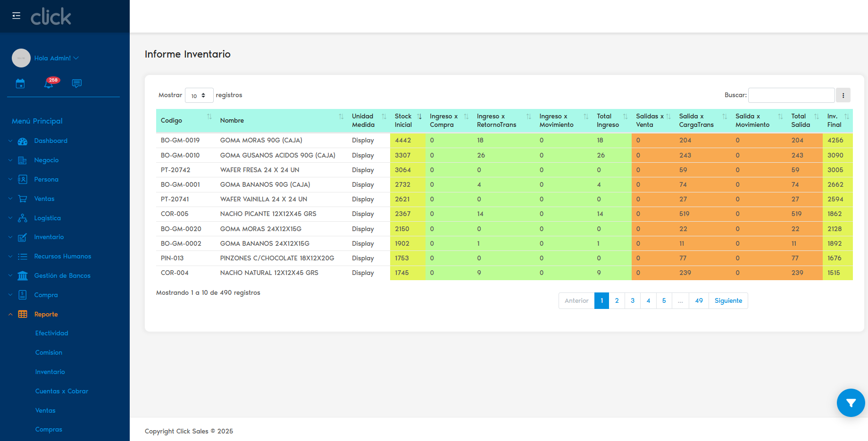Click the floating blue filter button

[x=851, y=403]
